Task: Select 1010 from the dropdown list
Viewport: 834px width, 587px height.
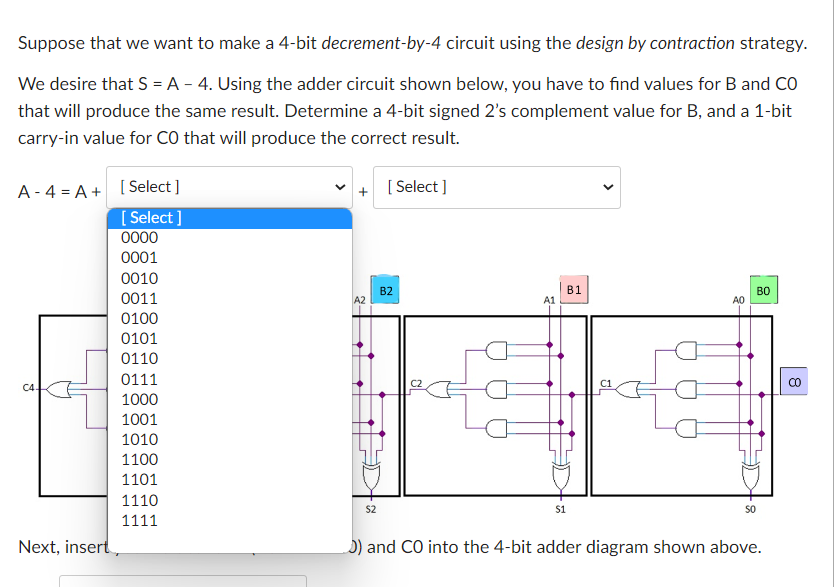Action: coord(142,438)
